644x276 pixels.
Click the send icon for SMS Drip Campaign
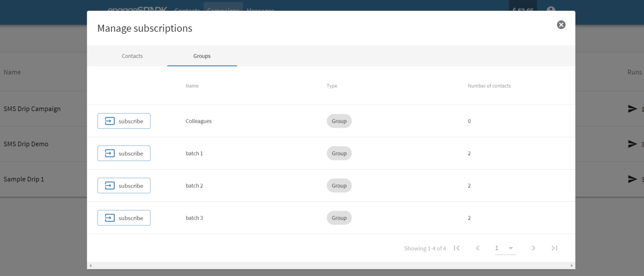tap(632, 109)
